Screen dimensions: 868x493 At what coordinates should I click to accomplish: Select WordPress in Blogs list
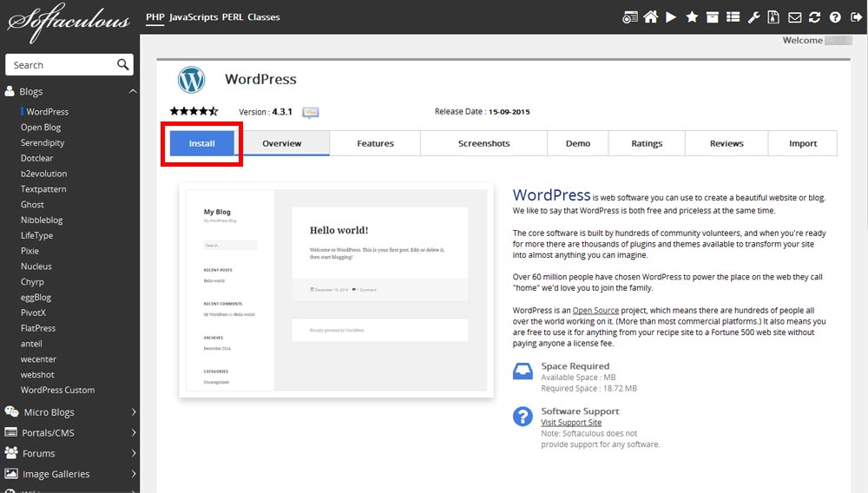pos(48,112)
